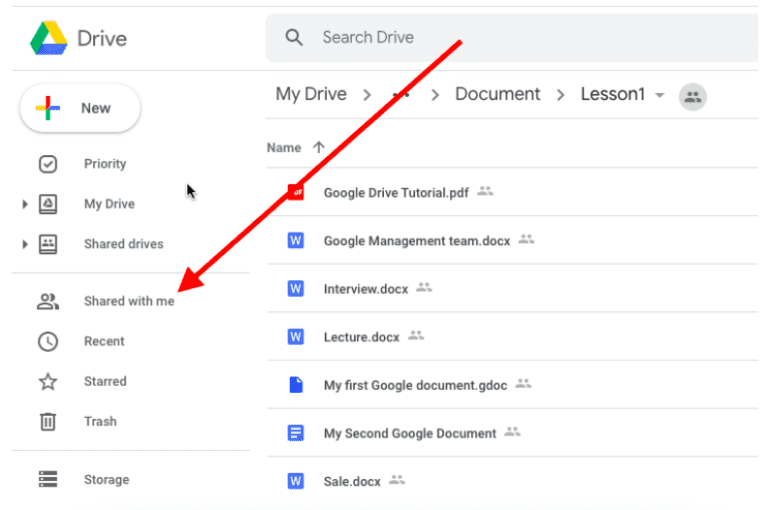The height and width of the screenshot is (510, 768).
Task: Open Shared drives in the sidebar
Action: pyautogui.click(x=123, y=244)
